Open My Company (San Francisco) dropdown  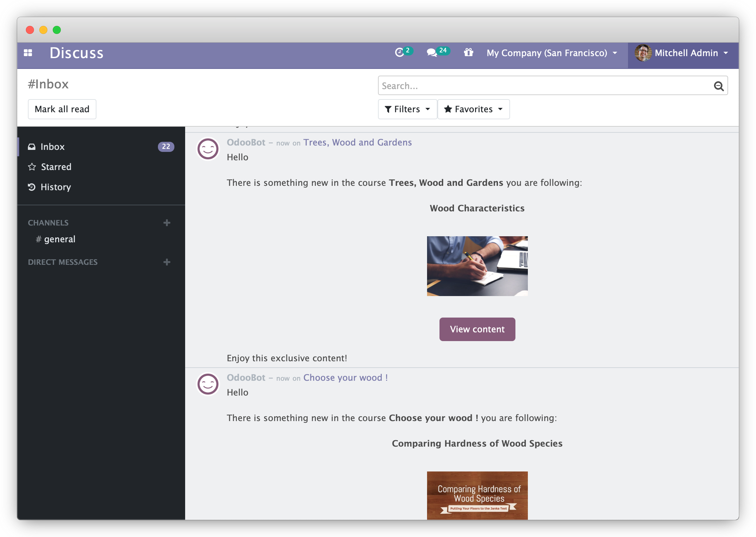pyautogui.click(x=552, y=53)
